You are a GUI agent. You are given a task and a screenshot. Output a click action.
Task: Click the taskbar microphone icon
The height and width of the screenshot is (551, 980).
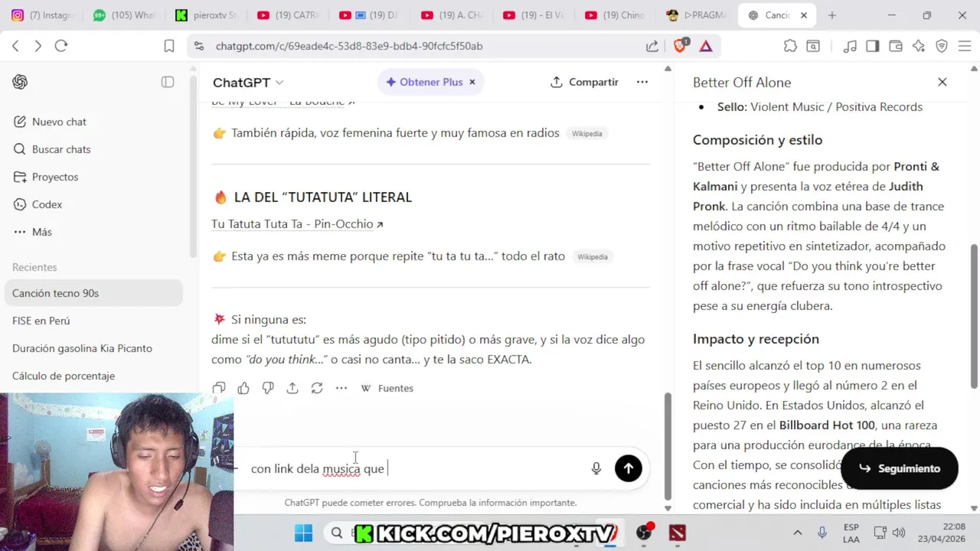(x=822, y=533)
